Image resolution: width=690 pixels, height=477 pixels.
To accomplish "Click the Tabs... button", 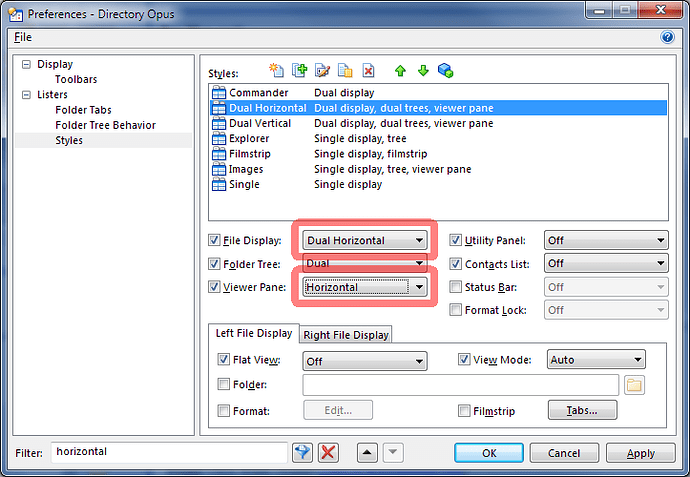I will tap(582, 410).
